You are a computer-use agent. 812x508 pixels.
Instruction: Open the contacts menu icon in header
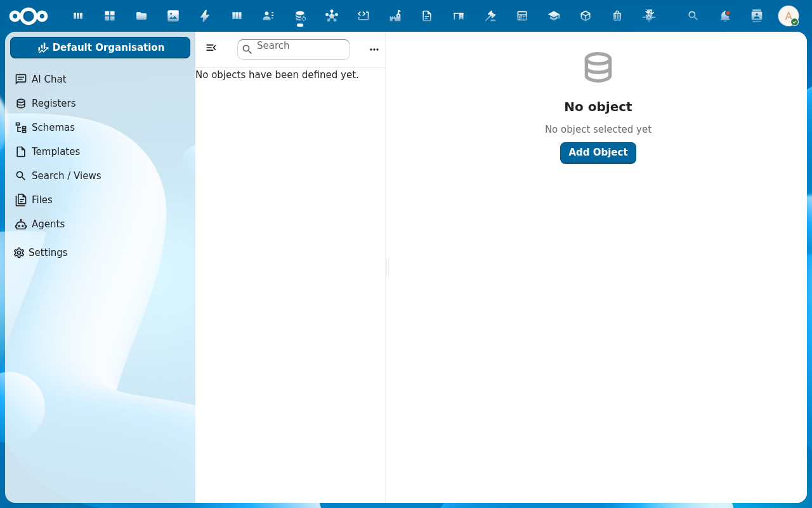(757, 16)
